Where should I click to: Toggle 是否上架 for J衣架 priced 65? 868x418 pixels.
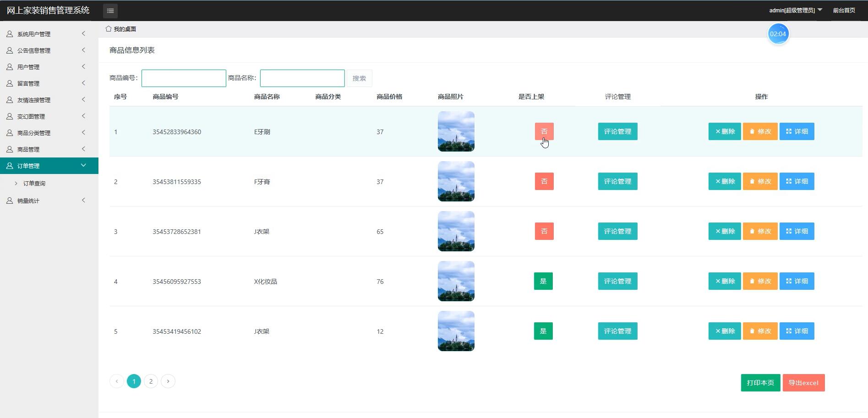[544, 231]
